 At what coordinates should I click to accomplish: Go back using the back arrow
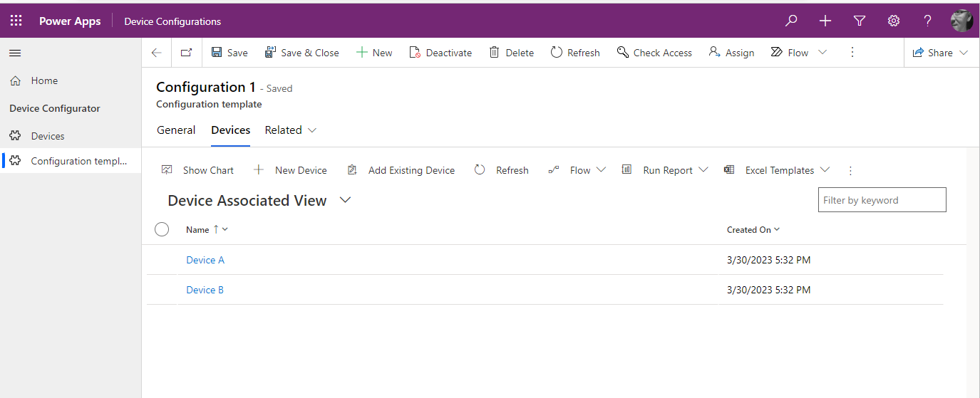157,53
